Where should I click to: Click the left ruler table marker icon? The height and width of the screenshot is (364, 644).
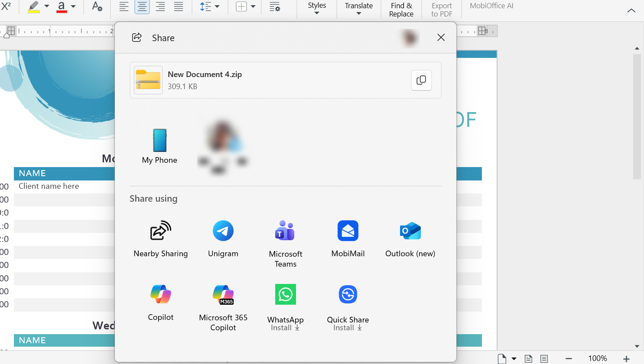click(11, 31)
